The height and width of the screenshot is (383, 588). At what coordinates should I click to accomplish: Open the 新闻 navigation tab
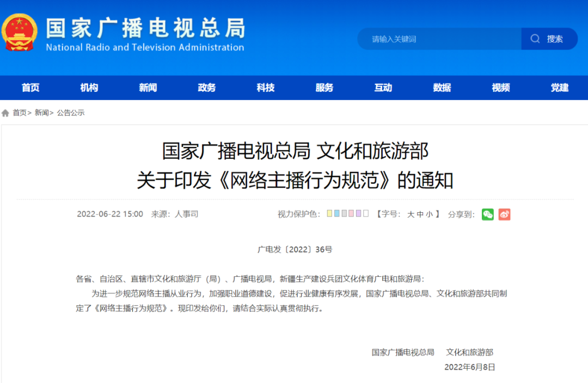[148, 88]
